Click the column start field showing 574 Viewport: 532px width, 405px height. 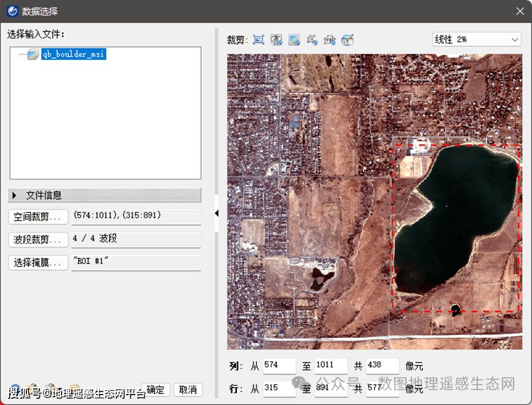pyautogui.click(x=279, y=365)
